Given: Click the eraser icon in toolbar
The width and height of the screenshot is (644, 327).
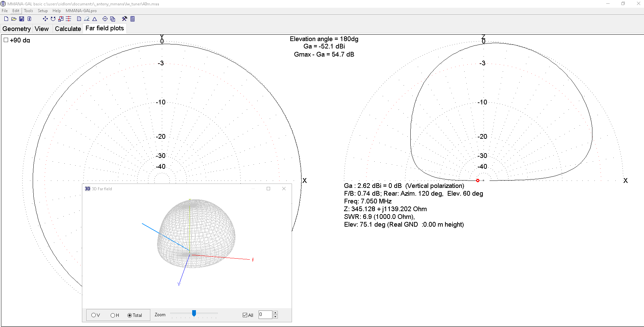Looking at the screenshot, I should point(87,19).
